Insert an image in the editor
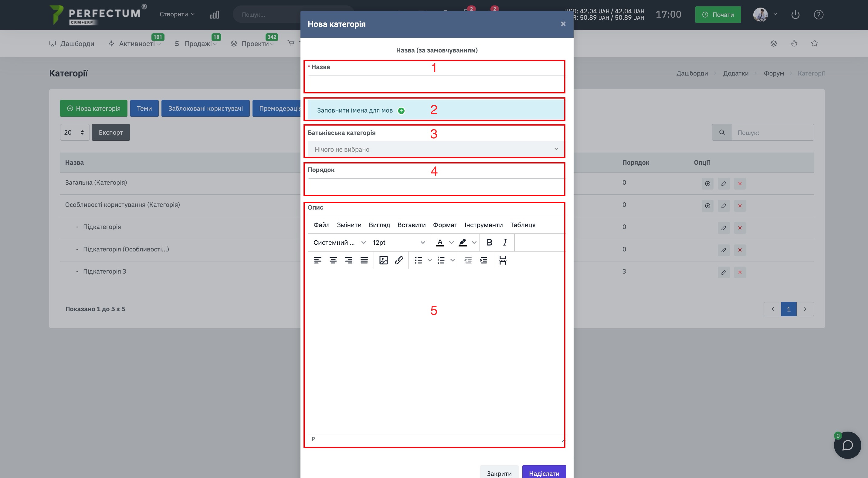This screenshot has width=868, height=478. pyautogui.click(x=383, y=260)
